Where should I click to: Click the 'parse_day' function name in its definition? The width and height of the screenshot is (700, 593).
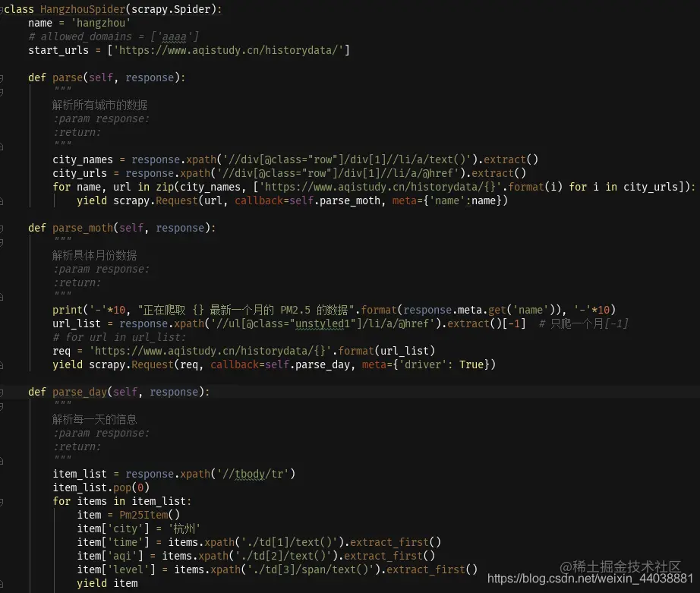click(x=80, y=392)
